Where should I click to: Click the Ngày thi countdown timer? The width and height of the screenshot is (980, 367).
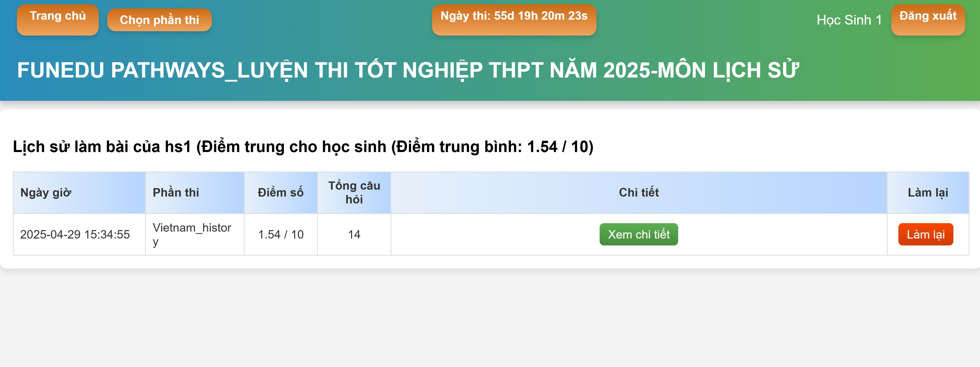click(514, 20)
